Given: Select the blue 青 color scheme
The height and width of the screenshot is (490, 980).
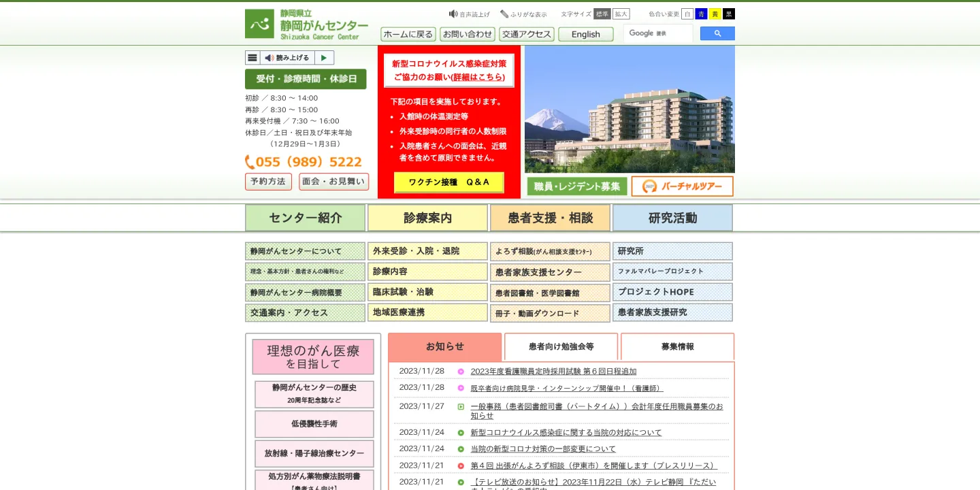Looking at the screenshot, I should (701, 14).
